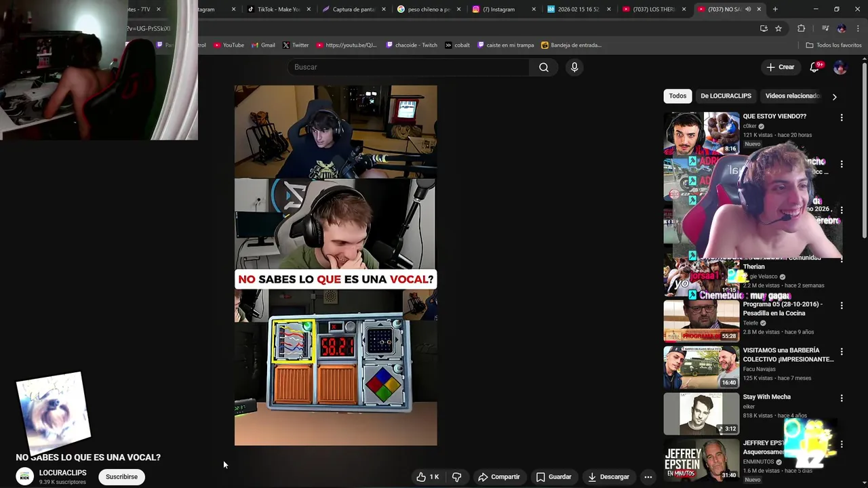This screenshot has height=488, width=868.
Task: Open options for VISITAMOS una BARBERÍA video
Action: [842, 352]
